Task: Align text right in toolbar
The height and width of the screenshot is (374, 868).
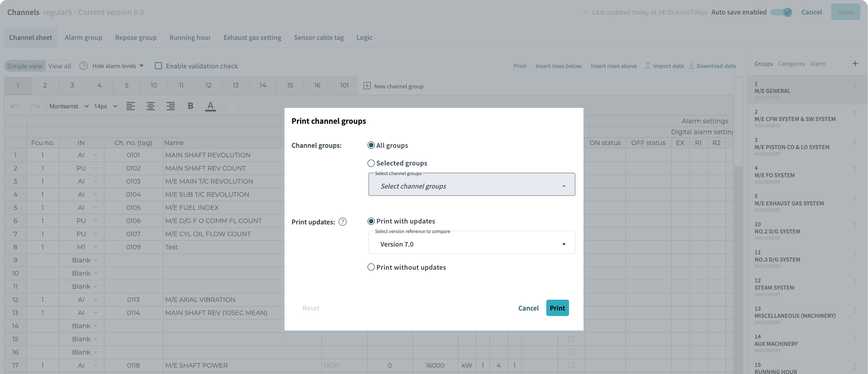Action: [171, 106]
